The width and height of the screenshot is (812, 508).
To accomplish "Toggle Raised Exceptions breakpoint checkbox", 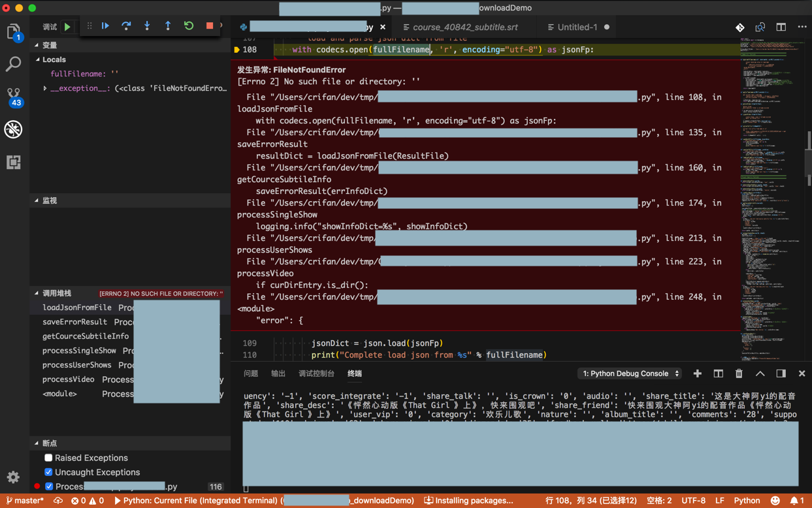I will pyautogui.click(x=48, y=458).
